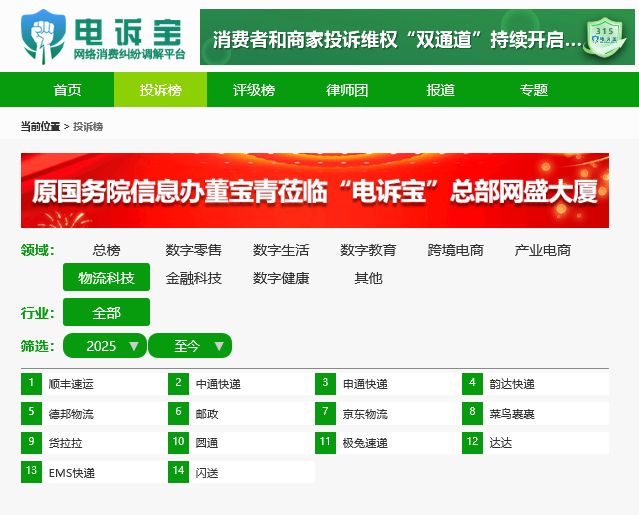Screen dimensions: 639x515
Task: Choose the 数字零售 field filter
Action: [194, 250]
